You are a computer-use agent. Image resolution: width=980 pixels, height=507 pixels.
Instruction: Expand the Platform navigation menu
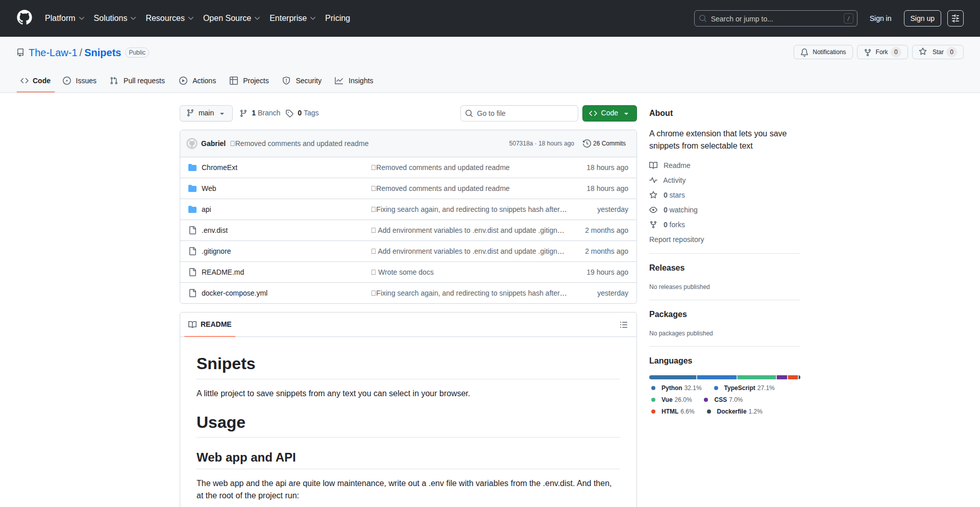64,18
